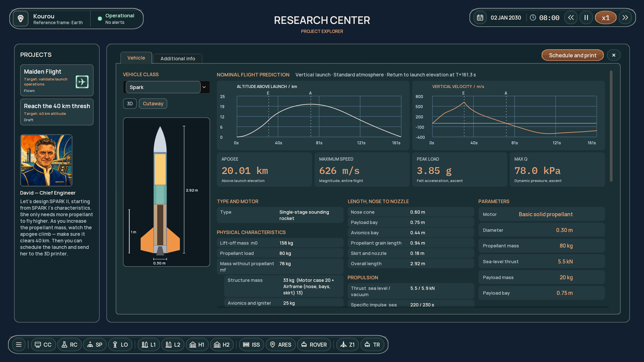Open the Z1 shortcut
Screen dimensions: 644x362
click(348, 344)
